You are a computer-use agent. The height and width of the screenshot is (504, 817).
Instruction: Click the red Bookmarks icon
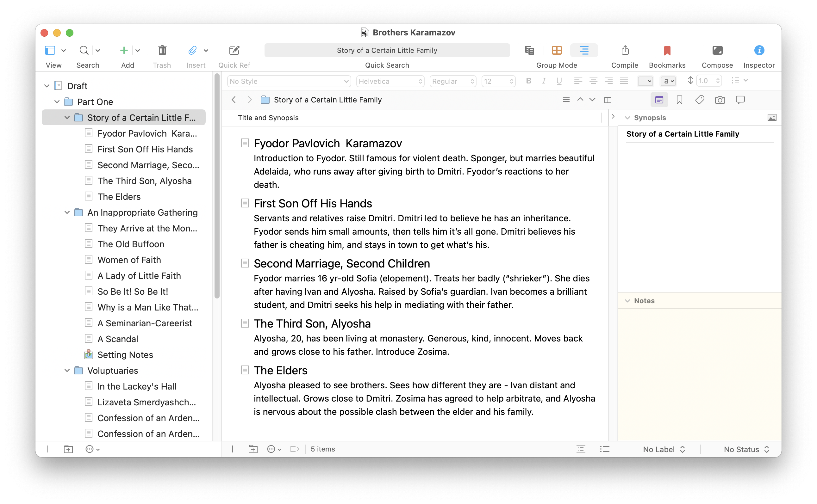click(x=667, y=50)
